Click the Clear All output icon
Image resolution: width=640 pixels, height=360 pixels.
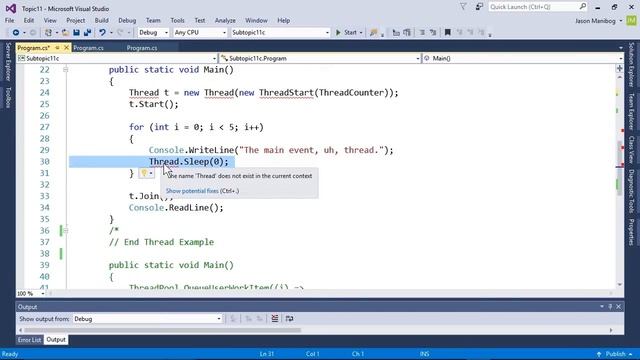275,318
